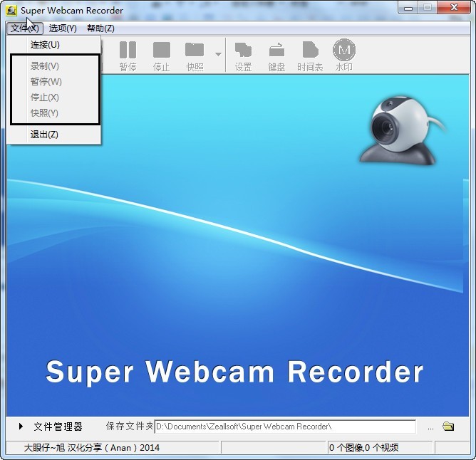Click the Super Webcam Recorder title bar icon
Image resolution: width=476 pixels, height=460 pixels.
click(x=11, y=10)
